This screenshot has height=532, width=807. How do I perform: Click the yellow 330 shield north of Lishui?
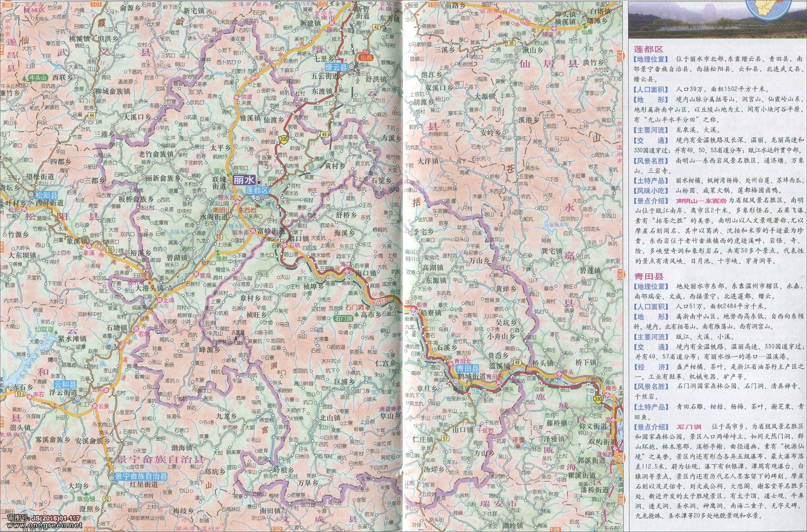[x=284, y=139]
